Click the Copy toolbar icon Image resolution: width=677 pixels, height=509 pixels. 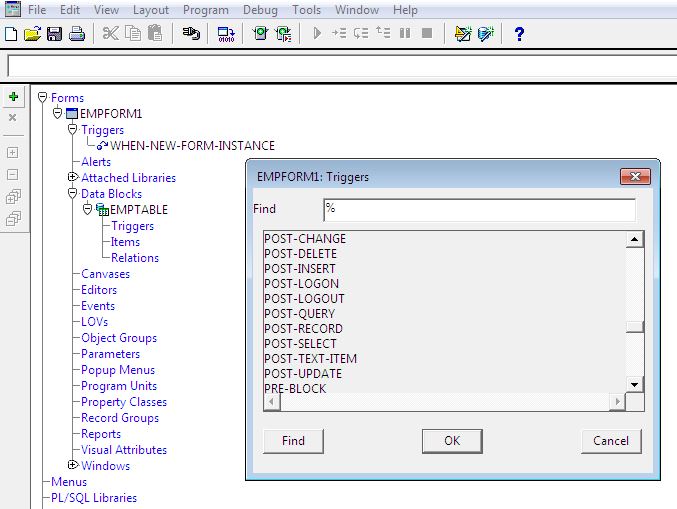[x=133, y=34]
